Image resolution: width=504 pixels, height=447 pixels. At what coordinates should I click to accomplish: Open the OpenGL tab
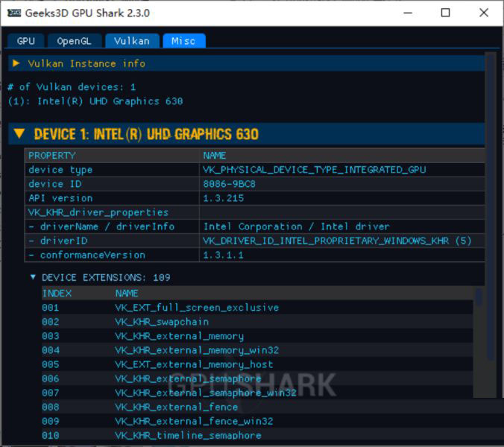click(x=75, y=41)
